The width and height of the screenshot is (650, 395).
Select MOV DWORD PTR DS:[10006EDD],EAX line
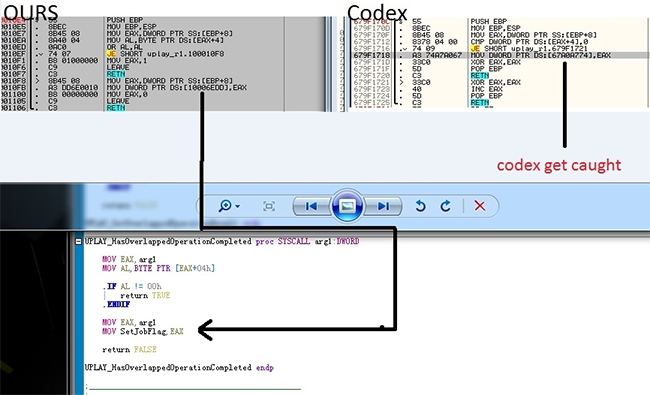(177, 87)
